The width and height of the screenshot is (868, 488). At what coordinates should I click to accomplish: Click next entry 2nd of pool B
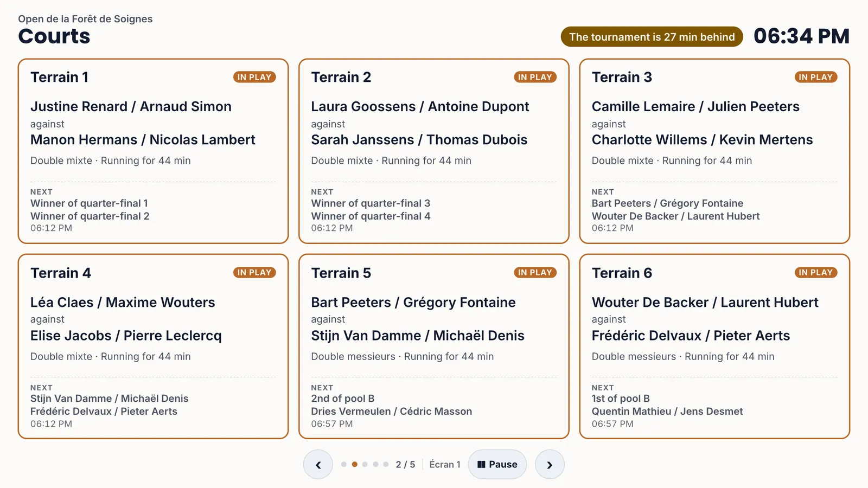342,399
